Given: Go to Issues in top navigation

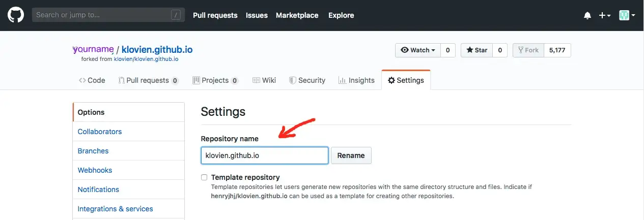Looking at the screenshot, I should (x=257, y=15).
